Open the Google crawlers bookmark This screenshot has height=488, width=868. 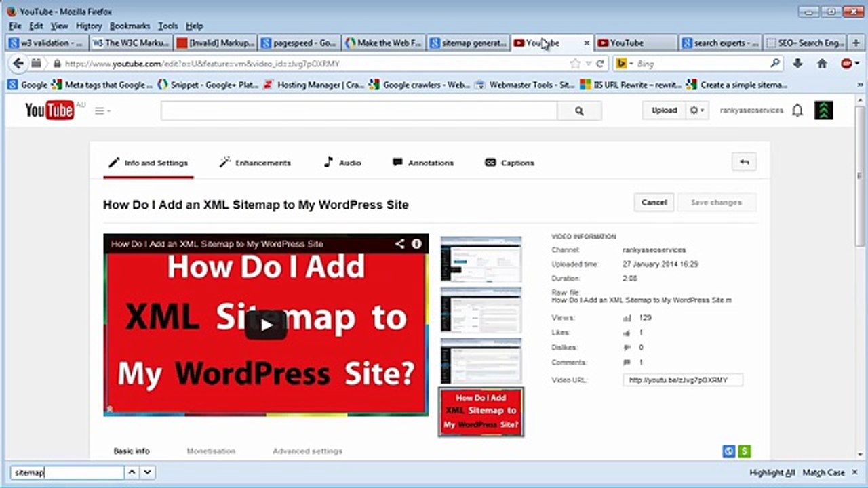point(419,85)
